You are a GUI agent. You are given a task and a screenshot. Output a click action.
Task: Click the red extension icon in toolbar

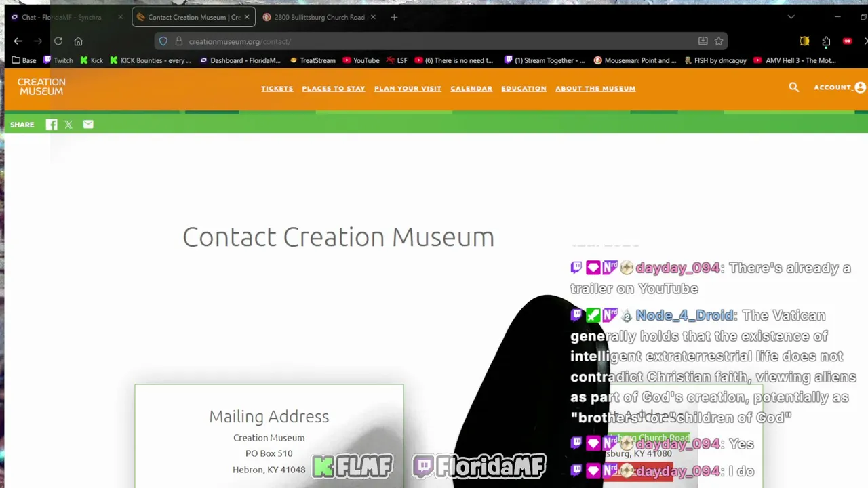click(847, 41)
